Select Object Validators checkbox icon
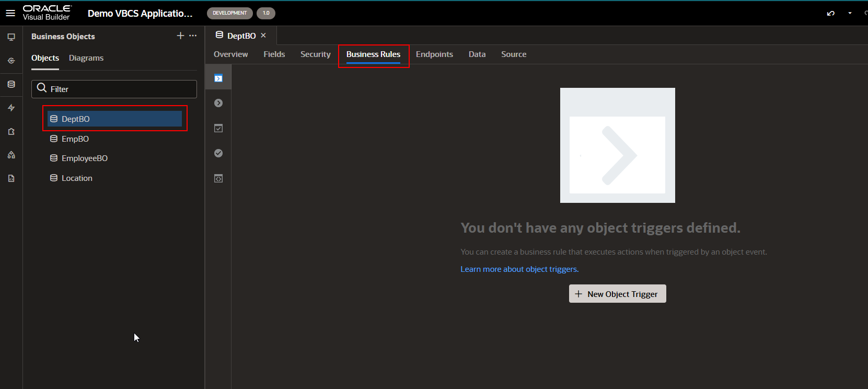868x389 pixels. tap(218, 128)
